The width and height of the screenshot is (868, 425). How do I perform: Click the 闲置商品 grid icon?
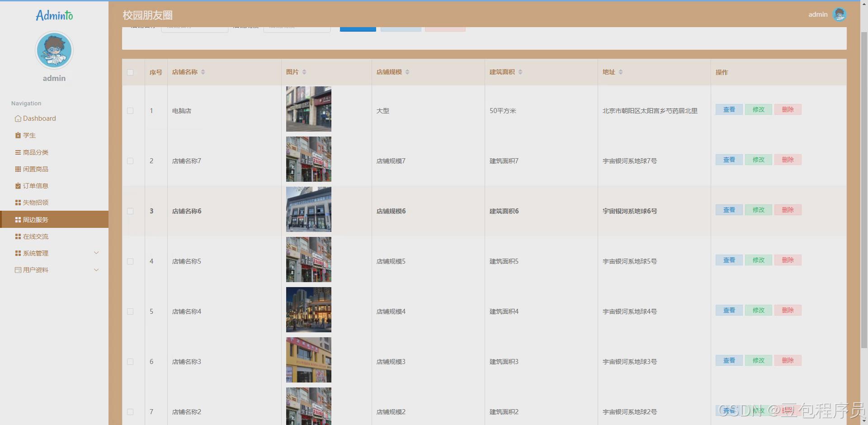pos(18,169)
